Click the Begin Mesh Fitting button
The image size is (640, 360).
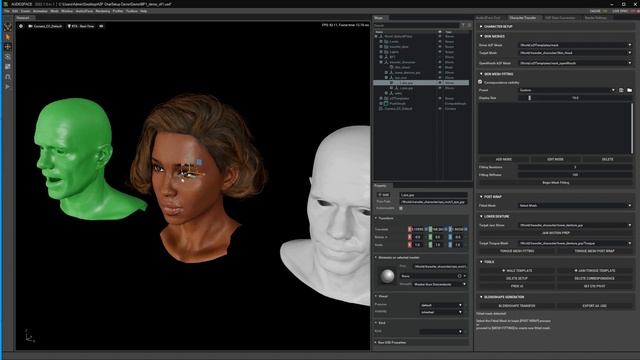[556, 182]
